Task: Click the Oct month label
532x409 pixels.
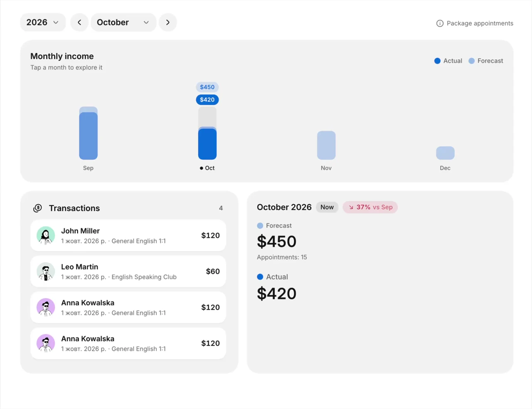Action: pos(210,168)
